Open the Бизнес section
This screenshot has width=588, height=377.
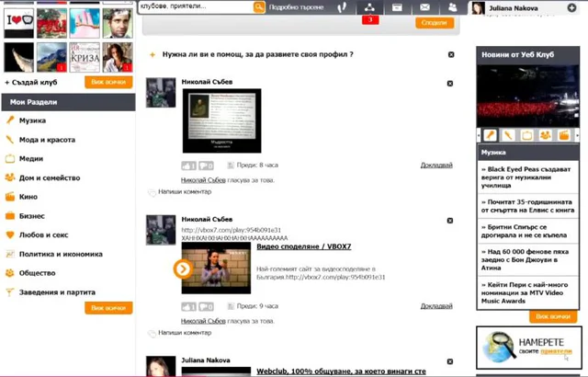click(32, 216)
